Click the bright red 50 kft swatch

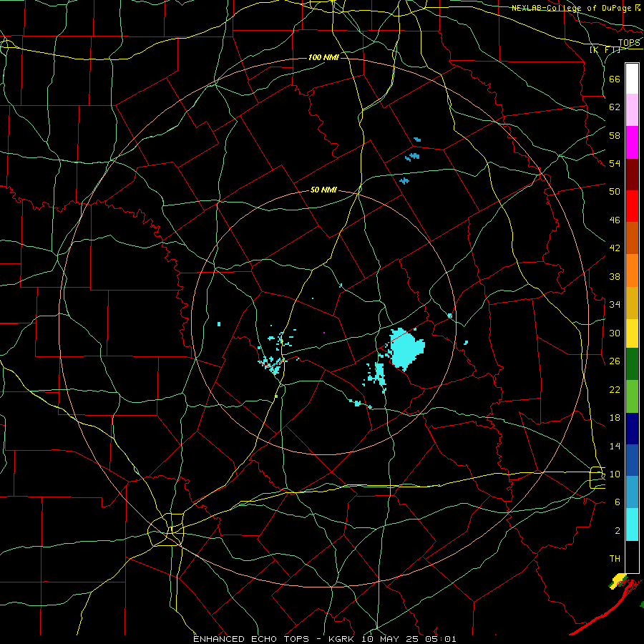point(632,207)
